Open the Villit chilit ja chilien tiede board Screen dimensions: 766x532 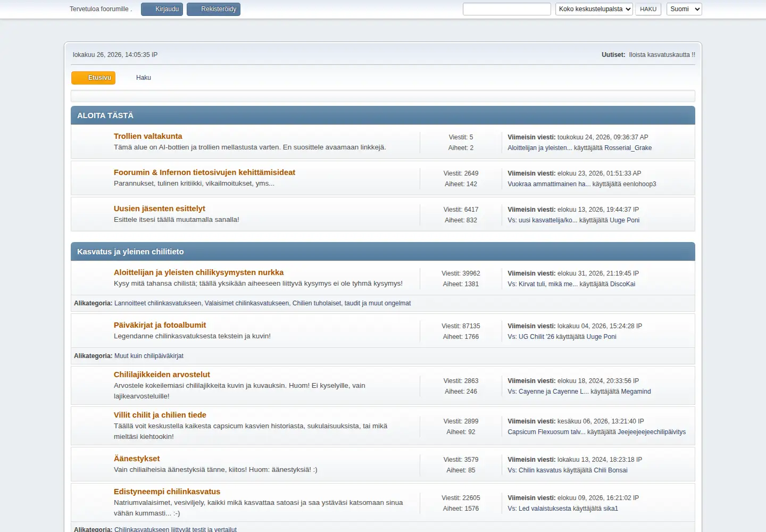[x=160, y=415]
